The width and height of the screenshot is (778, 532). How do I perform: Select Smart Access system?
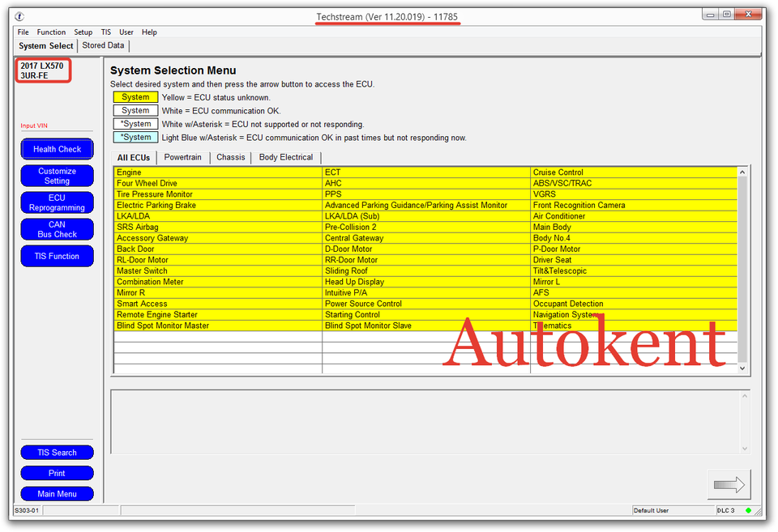(x=218, y=303)
